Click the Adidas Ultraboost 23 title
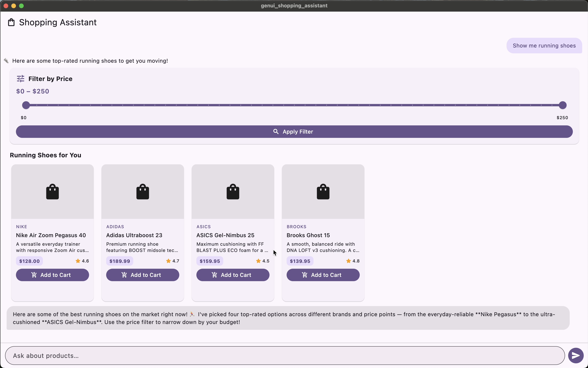Screen dimensions: 588x368 (134, 235)
